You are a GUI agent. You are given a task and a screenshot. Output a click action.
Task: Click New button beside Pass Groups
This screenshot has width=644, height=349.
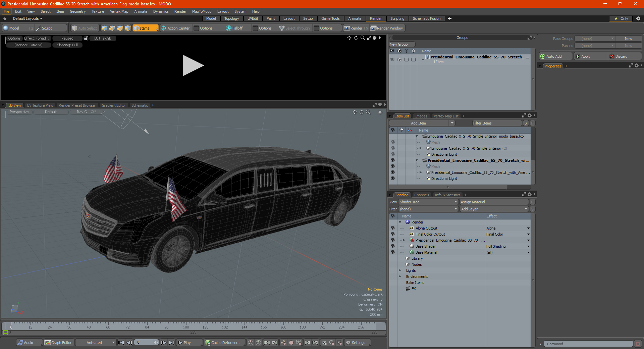click(628, 39)
